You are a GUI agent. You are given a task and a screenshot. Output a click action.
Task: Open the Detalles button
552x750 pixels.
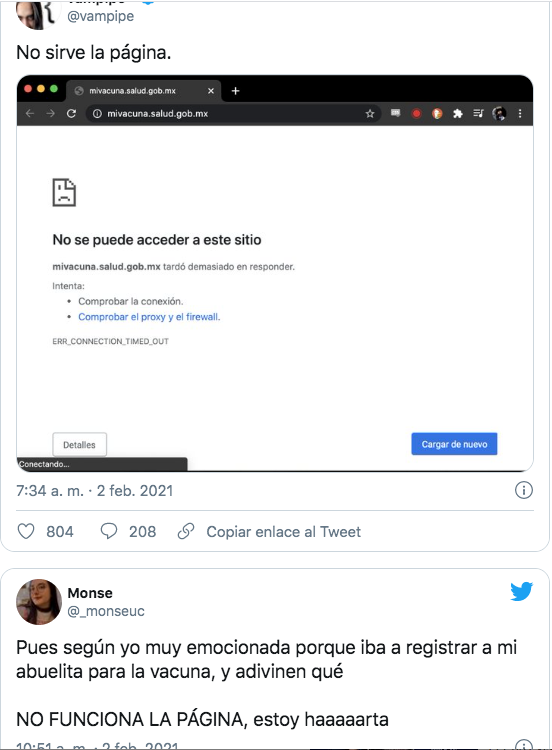[x=79, y=445]
